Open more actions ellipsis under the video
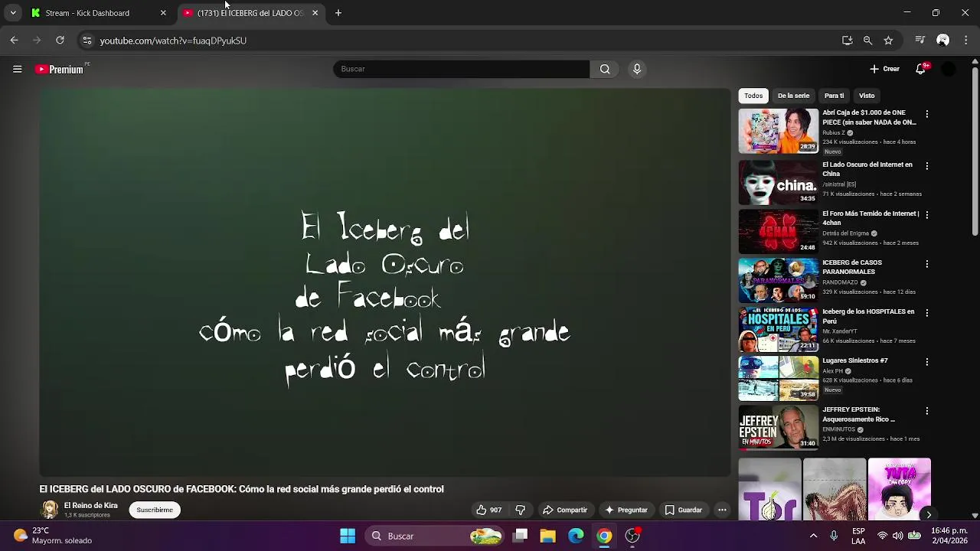Image resolution: width=980 pixels, height=551 pixels. [x=721, y=510]
